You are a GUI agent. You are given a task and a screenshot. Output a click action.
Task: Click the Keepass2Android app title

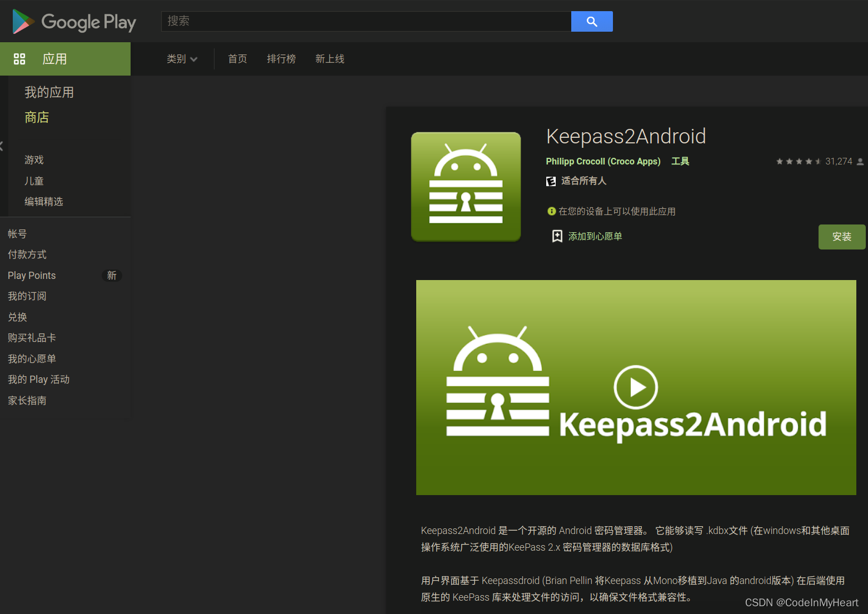coord(626,136)
